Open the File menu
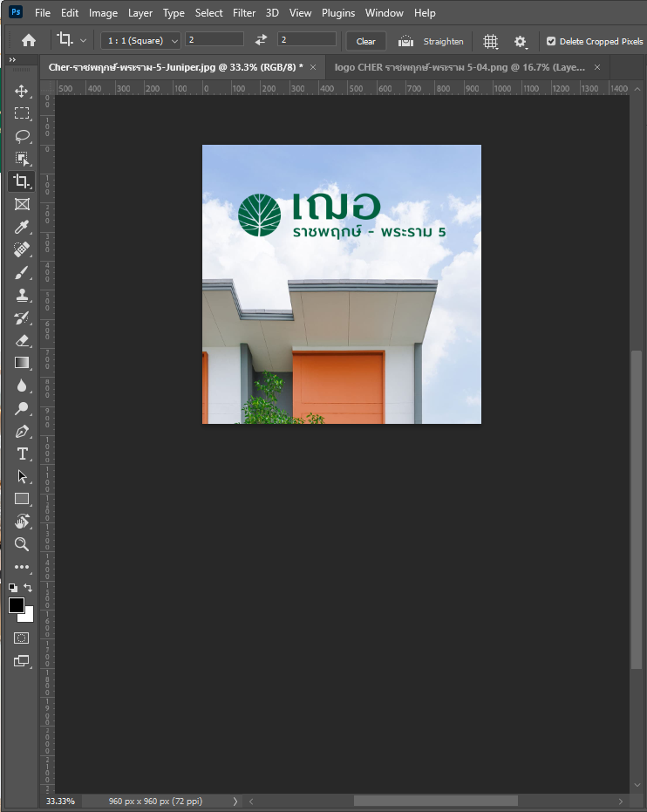The image size is (647, 812). point(43,13)
